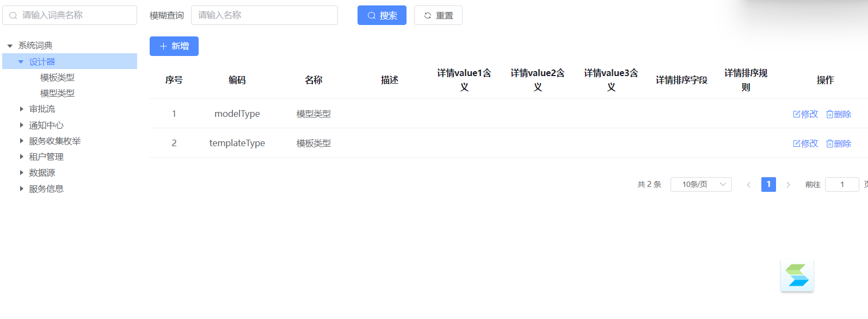Collapse the 设计器 tree node arrow
Image resolution: width=868 pixels, height=319 pixels.
point(21,61)
